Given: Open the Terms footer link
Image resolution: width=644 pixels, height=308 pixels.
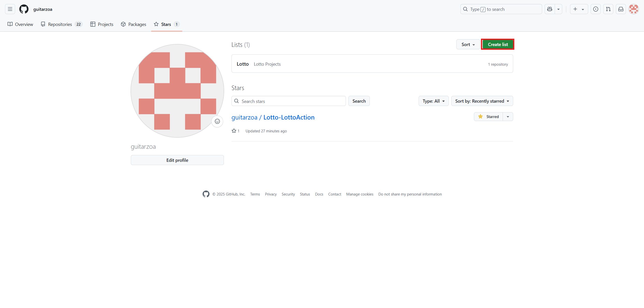Looking at the screenshot, I should coord(255,194).
